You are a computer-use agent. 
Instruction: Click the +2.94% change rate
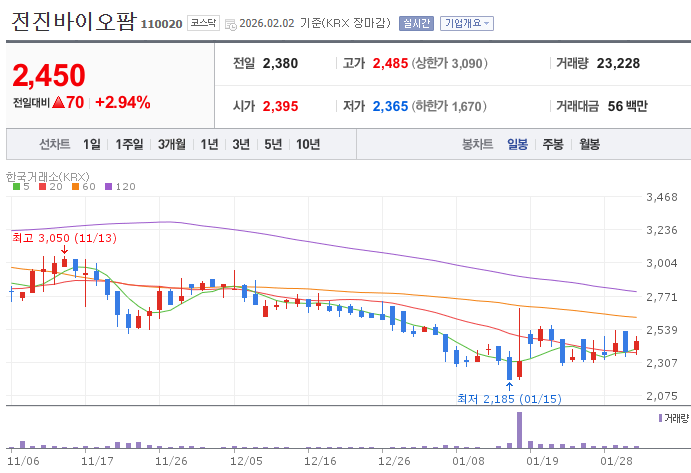click(123, 102)
